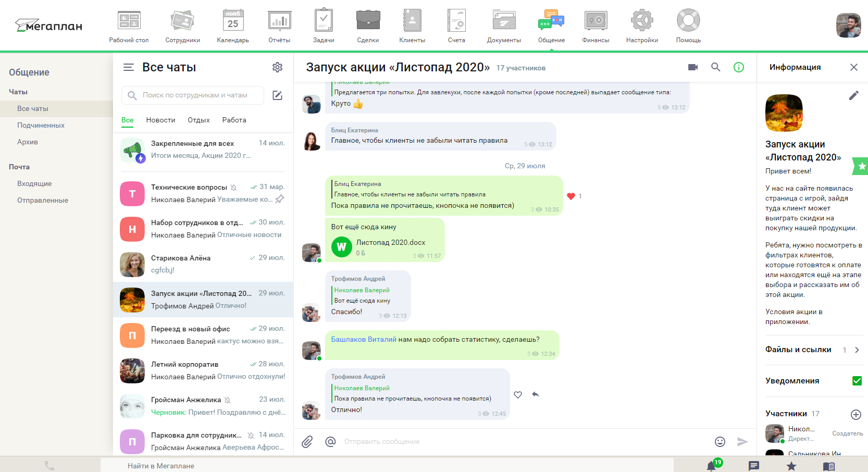Open Листопад 2020.docx attachment
This screenshot has height=472, width=868.
pos(378,247)
